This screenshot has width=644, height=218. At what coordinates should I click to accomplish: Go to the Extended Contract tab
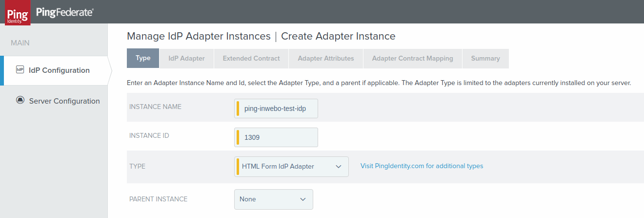251,58
